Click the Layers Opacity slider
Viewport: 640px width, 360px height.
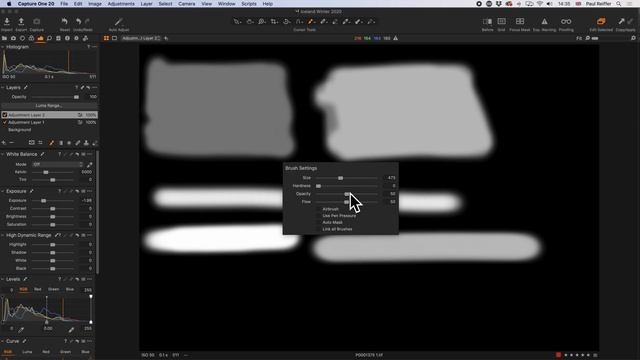[x=55, y=97]
